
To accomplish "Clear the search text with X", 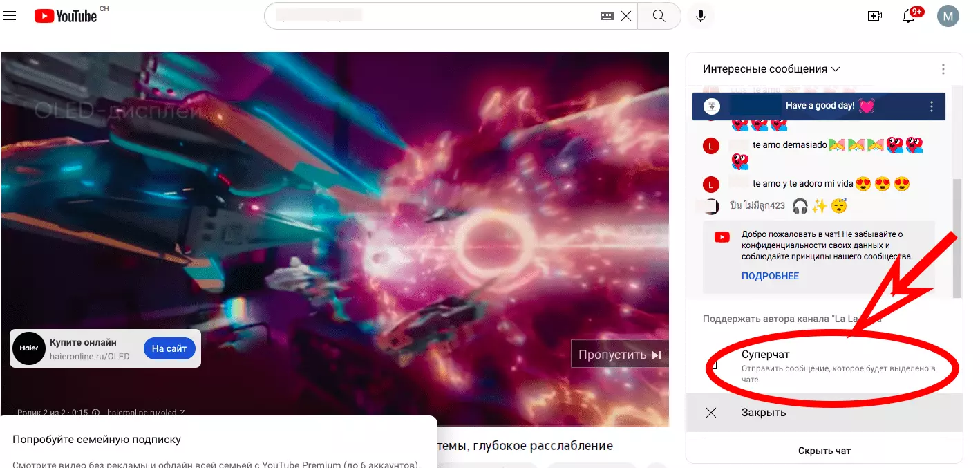I will click(626, 16).
